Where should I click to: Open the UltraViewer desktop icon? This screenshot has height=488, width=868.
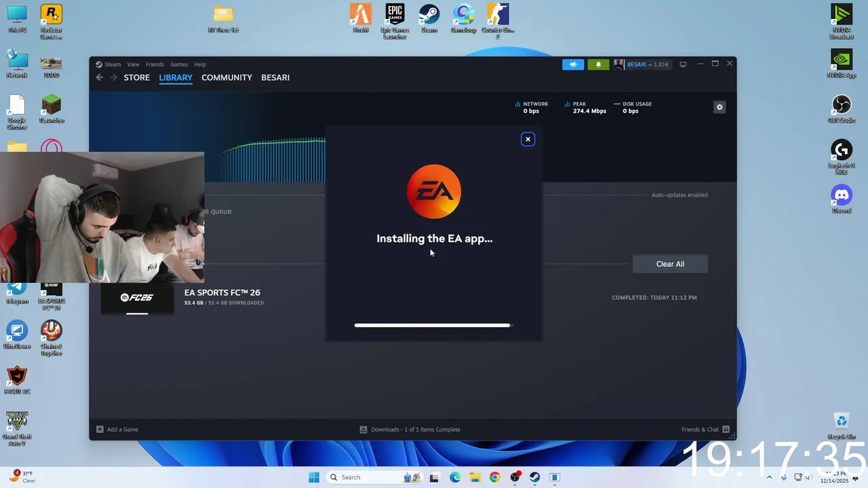(17, 335)
